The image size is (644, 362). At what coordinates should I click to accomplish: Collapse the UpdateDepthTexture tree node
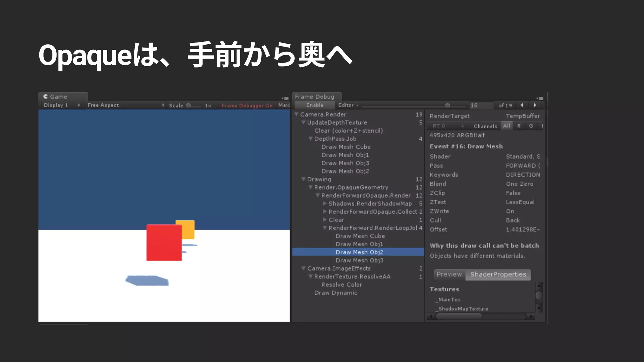coord(303,123)
